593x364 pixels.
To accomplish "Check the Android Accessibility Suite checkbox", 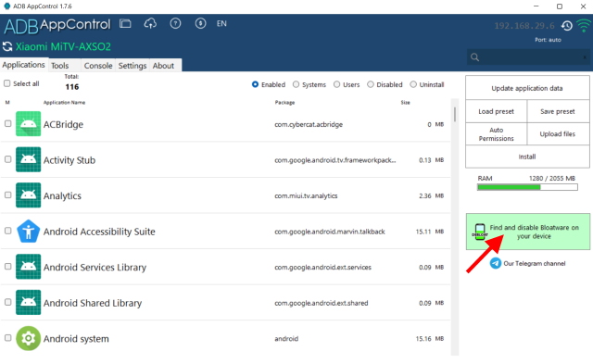I will click(x=7, y=231).
